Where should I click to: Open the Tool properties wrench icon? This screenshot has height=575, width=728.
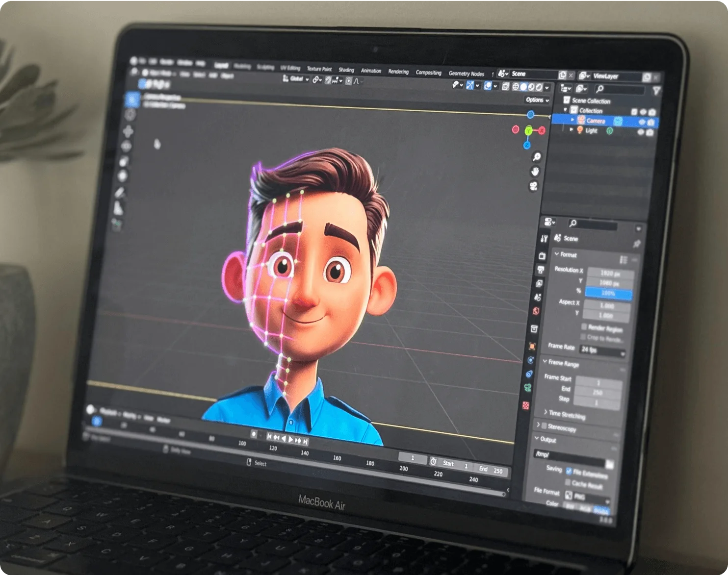click(x=544, y=239)
